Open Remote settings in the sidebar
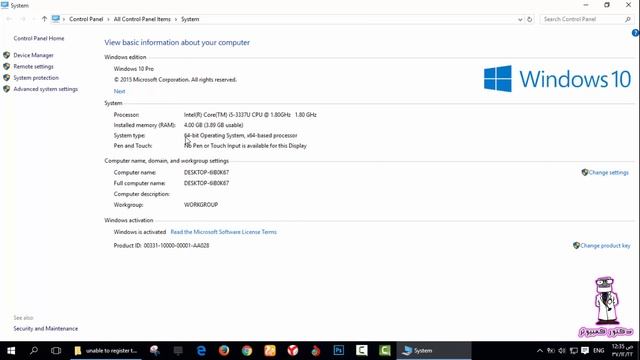This screenshot has height=360, width=640. (33, 67)
